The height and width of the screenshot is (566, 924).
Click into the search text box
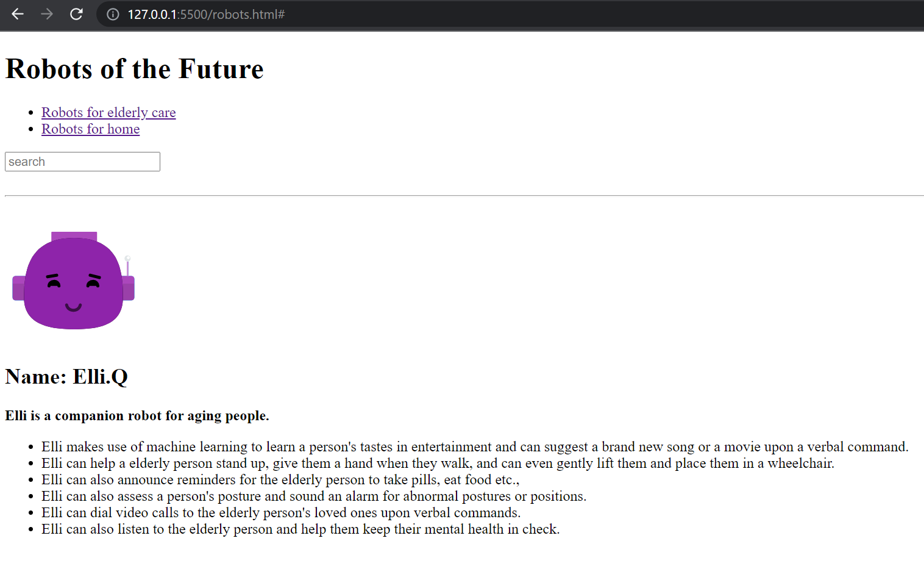pyautogui.click(x=82, y=162)
